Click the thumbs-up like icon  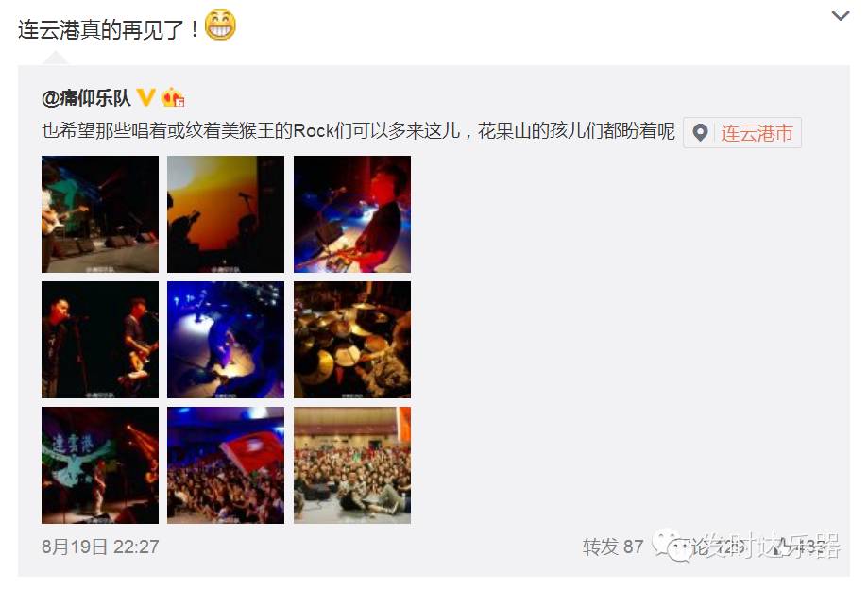[782, 547]
